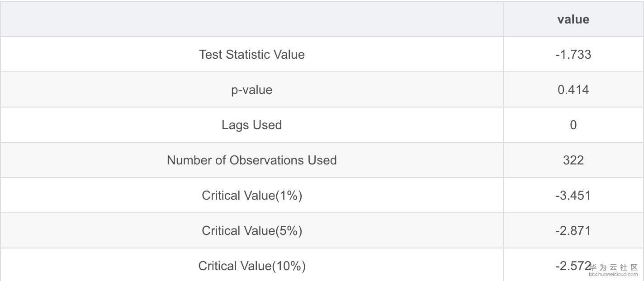Image resolution: width=644 pixels, height=281 pixels.
Task: Select the "p-value" label cell
Action: tap(251, 90)
